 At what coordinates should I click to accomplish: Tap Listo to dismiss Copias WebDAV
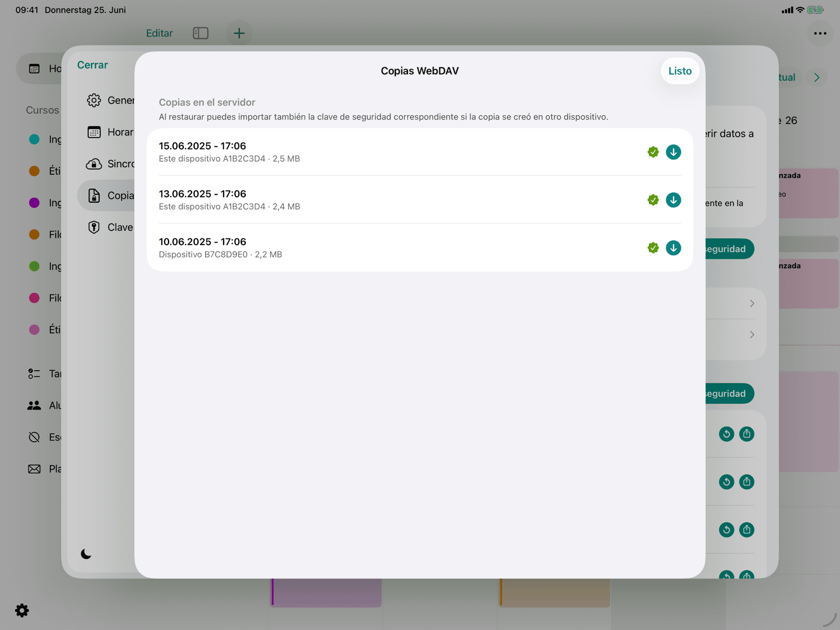[680, 71]
